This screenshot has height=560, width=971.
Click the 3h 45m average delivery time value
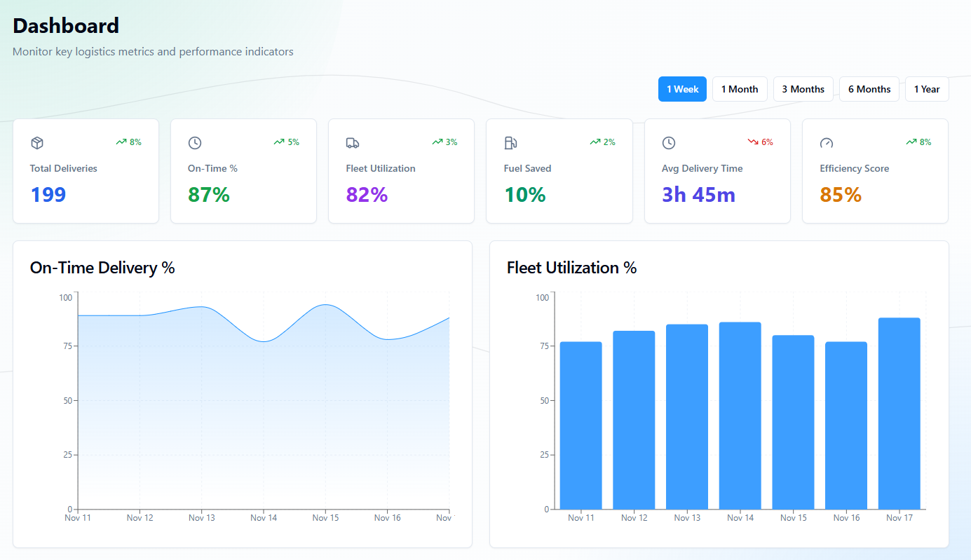point(698,194)
